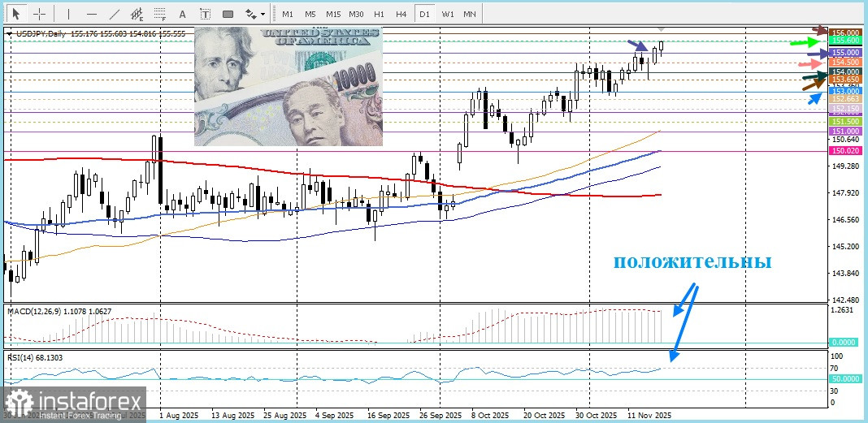
Task: Click the 155.000 price level label
Action: pyautogui.click(x=844, y=52)
